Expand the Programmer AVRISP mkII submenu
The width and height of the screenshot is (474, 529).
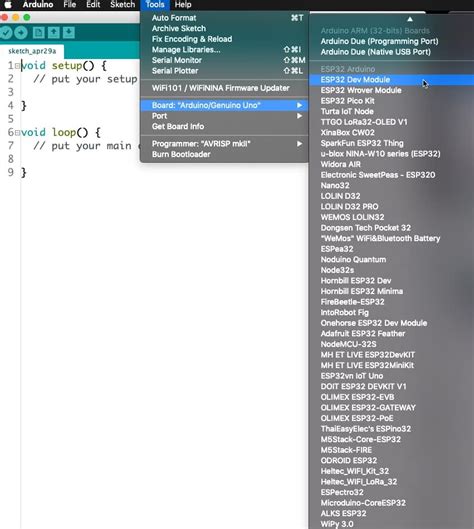224,144
